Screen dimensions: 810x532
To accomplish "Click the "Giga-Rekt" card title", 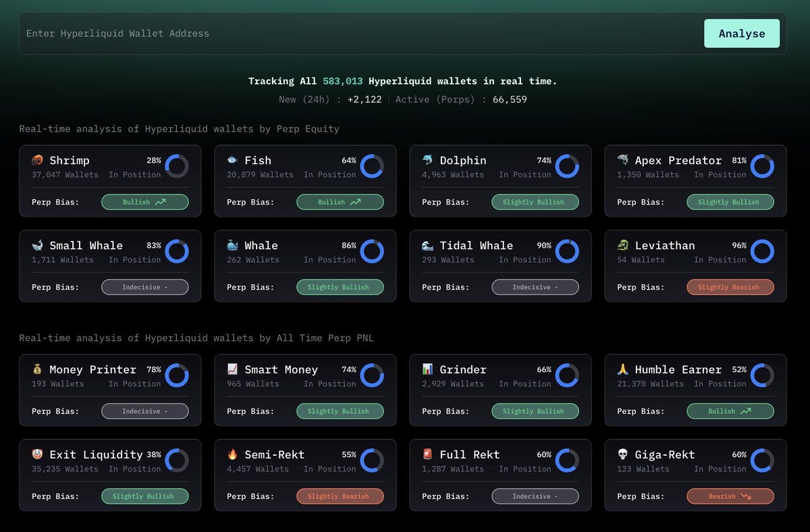I will pos(665,455).
